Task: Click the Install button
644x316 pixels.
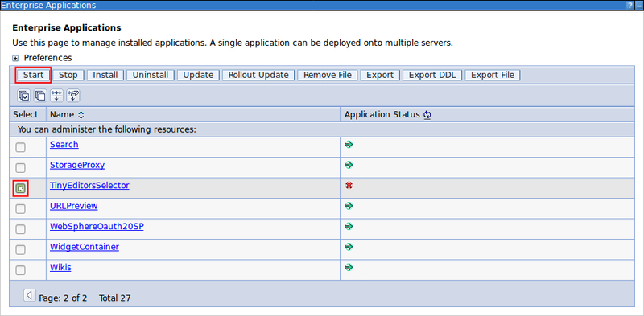Action: 105,75
